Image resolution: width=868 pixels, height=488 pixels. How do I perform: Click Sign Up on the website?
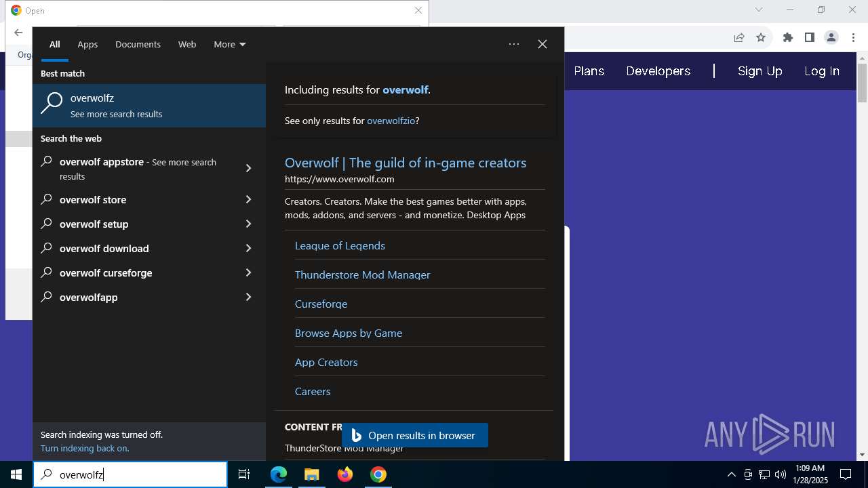759,71
